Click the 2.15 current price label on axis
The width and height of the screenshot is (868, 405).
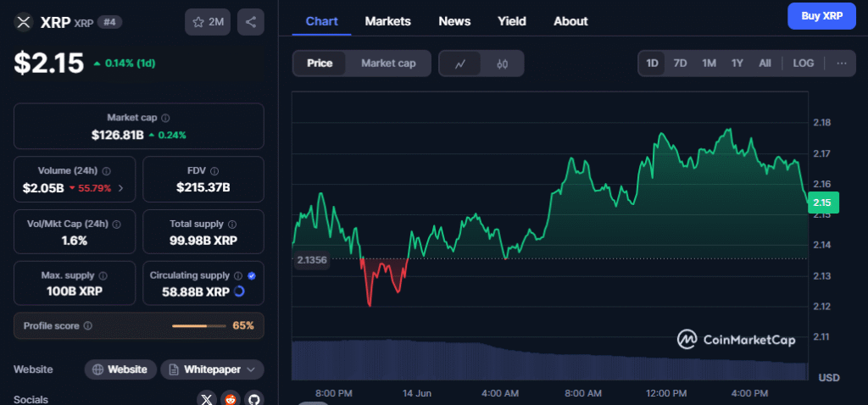[823, 202]
